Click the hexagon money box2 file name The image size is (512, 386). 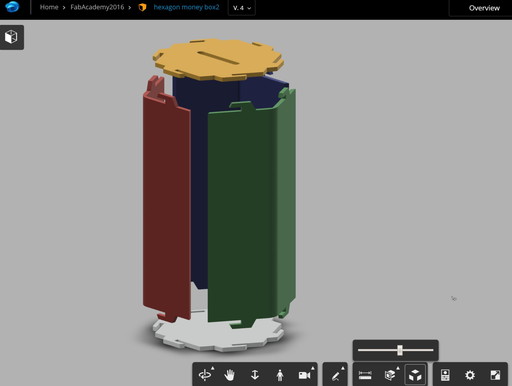click(x=186, y=7)
